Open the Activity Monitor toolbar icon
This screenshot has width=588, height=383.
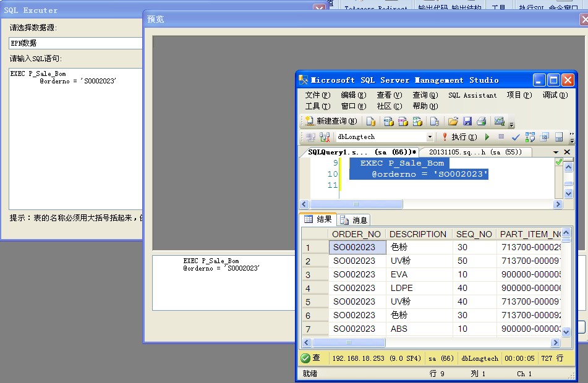[499, 121]
